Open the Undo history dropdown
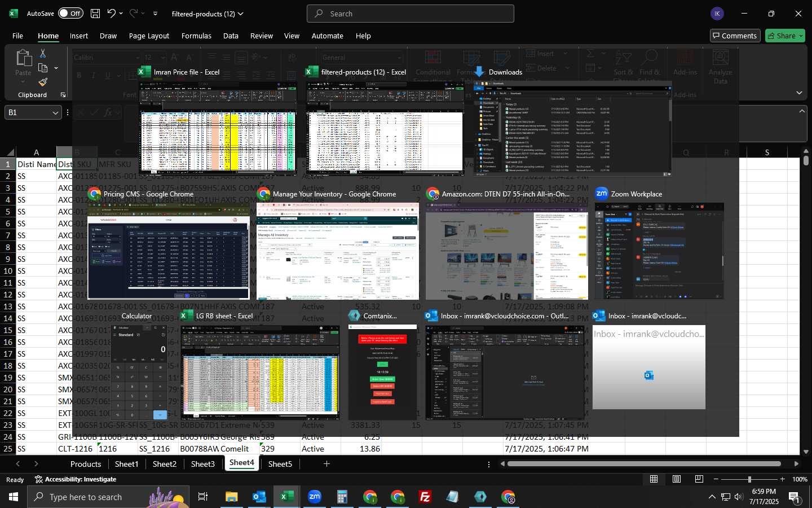 (x=121, y=13)
